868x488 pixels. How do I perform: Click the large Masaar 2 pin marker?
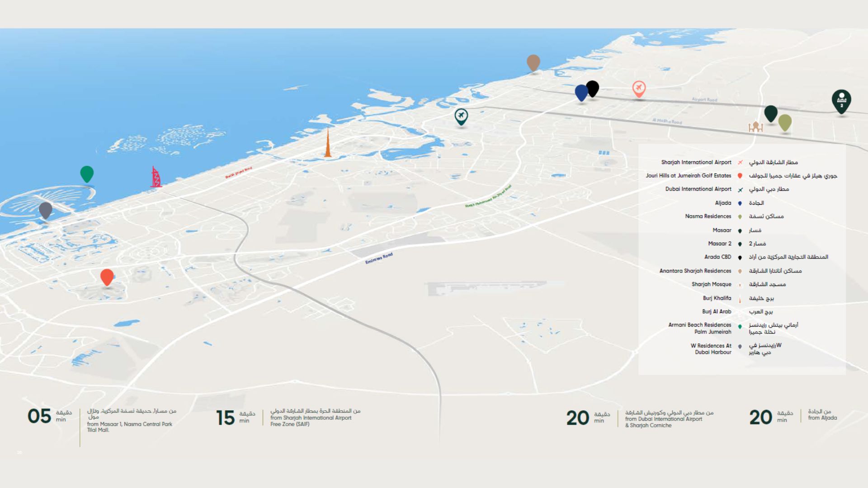pos(841,100)
